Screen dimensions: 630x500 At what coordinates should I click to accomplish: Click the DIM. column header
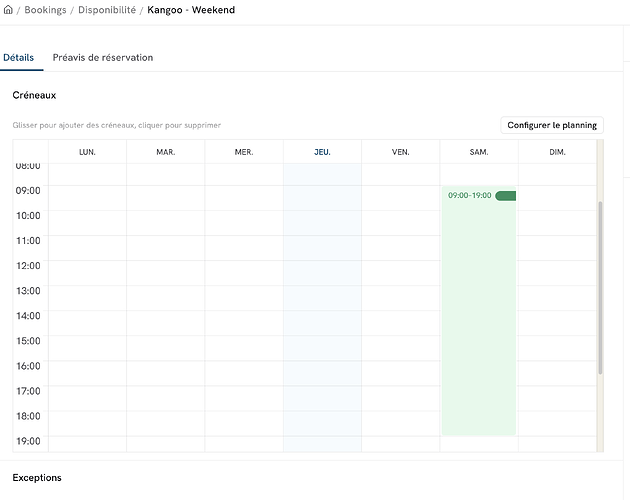(x=557, y=152)
